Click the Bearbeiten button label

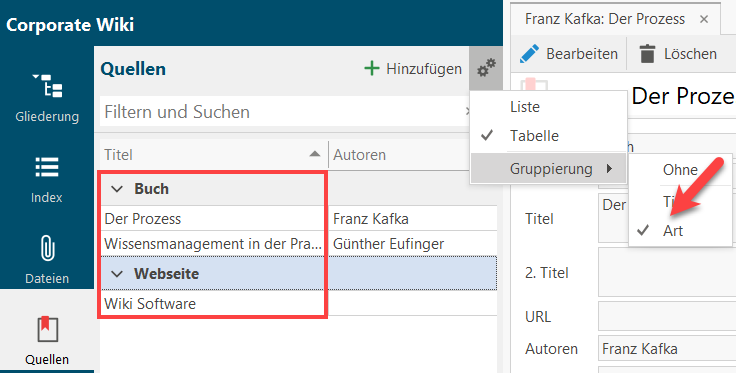[582, 54]
